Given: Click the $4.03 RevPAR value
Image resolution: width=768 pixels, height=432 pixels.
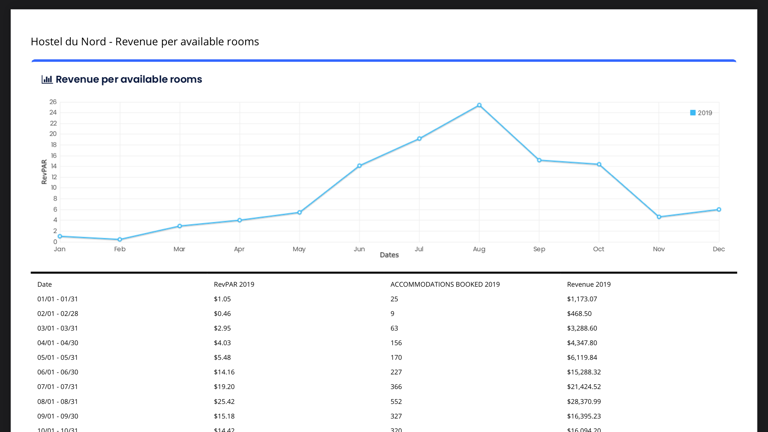Looking at the screenshot, I should tap(222, 343).
